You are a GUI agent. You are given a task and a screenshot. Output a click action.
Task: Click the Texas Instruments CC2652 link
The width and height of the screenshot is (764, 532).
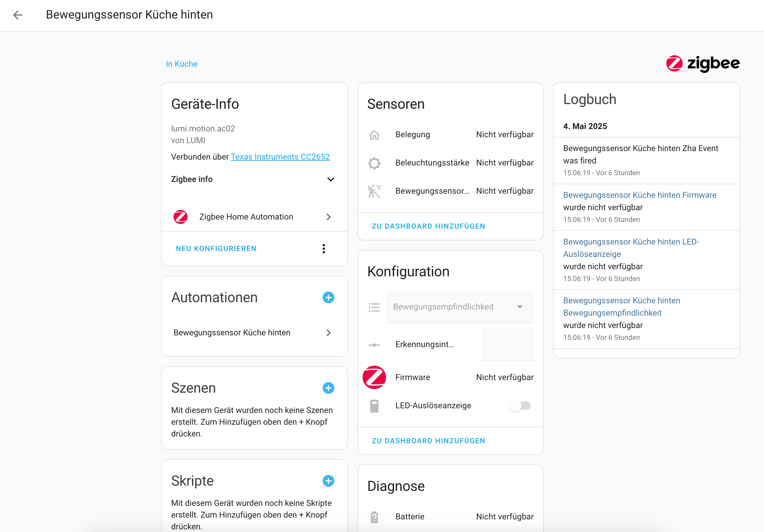coord(280,157)
